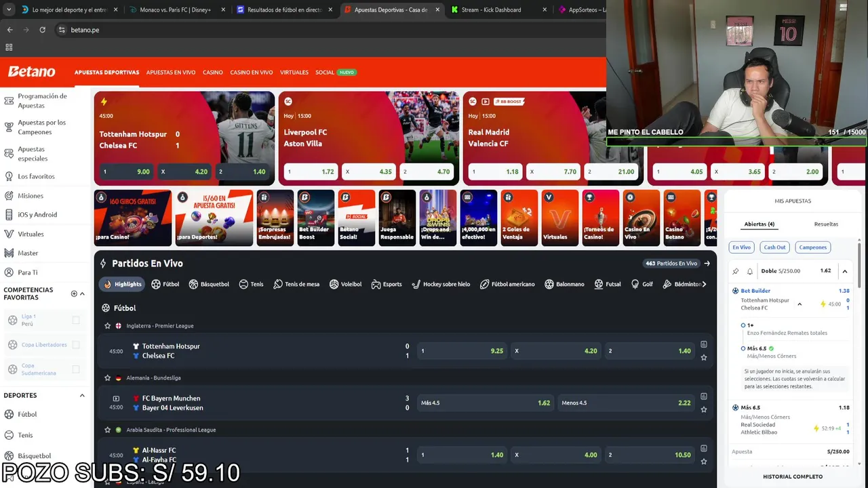Screen dimensions: 868x488
Task: Select Fútbol americano filter
Action: point(507,284)
